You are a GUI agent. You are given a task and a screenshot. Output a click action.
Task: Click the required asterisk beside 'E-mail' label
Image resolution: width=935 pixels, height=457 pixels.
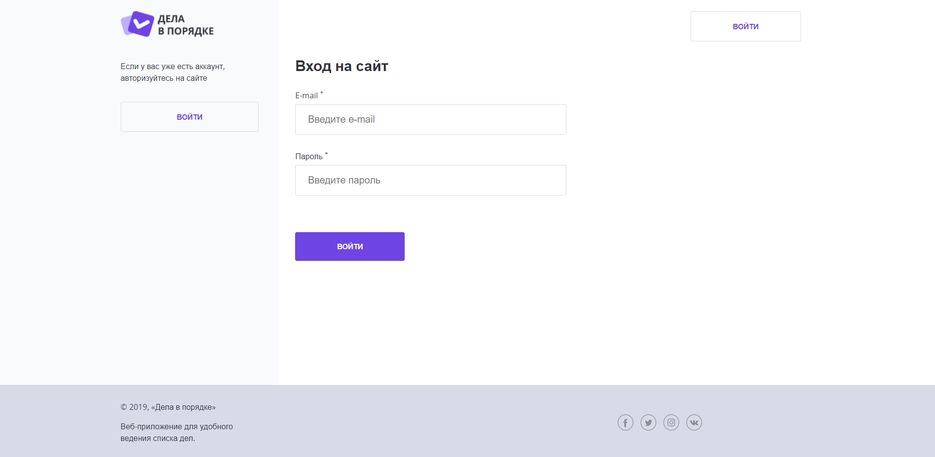point(322,94)
